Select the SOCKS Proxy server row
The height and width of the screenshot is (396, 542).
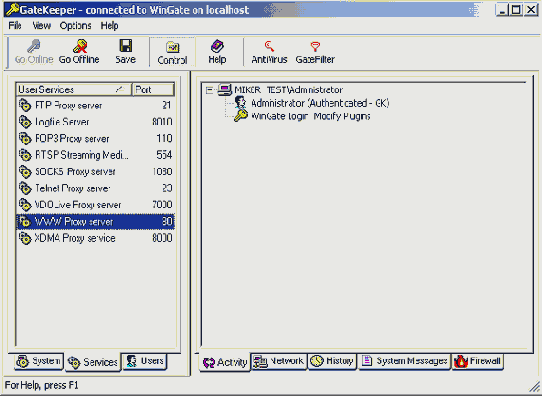[95, 171]
